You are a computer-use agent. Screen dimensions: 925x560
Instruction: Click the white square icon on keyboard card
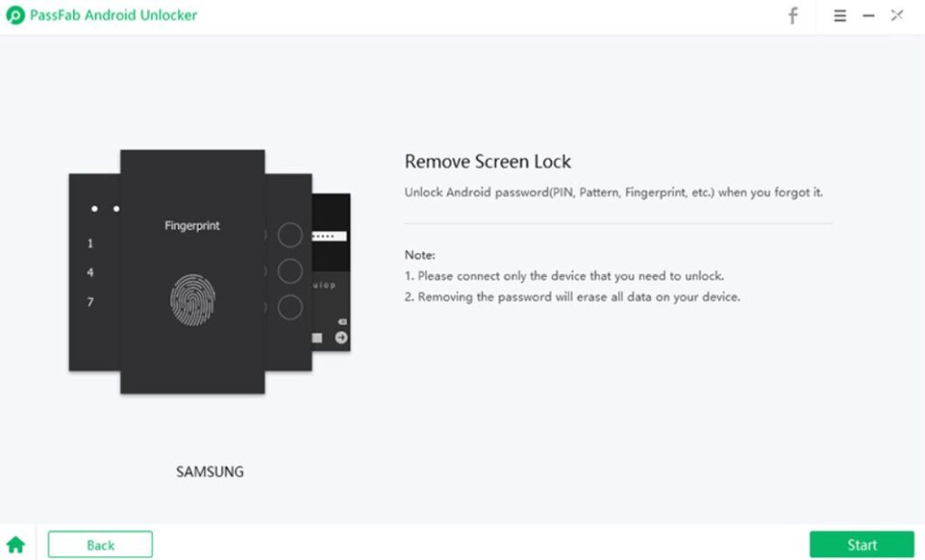pos(317,338)
